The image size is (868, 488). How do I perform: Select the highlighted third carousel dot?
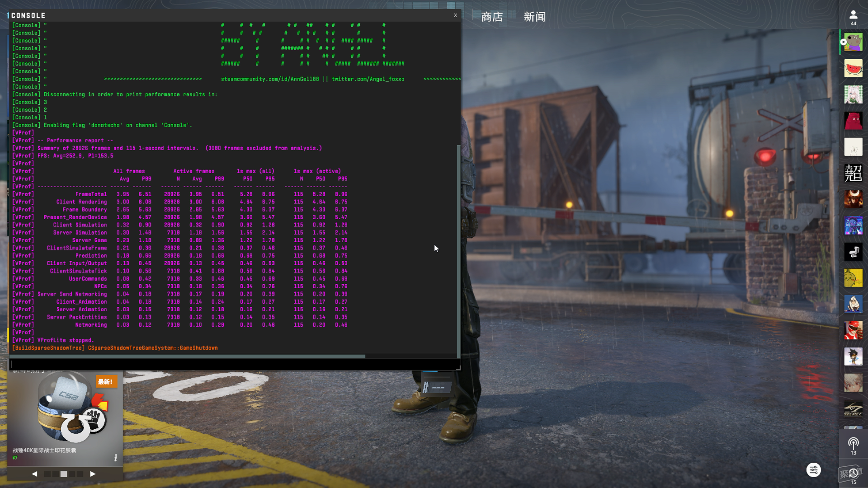click(x=64, y=474)
